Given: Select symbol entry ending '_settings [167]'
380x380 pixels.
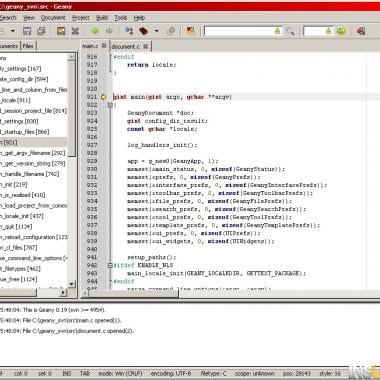Looking at the screenshot, I should [x=21, y=69].
